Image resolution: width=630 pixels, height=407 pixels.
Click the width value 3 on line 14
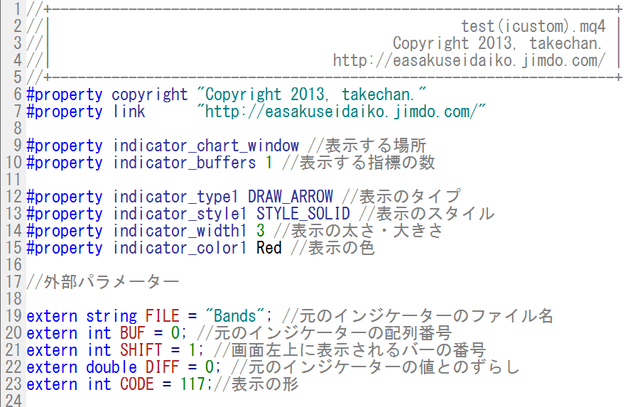coord(260,231)
